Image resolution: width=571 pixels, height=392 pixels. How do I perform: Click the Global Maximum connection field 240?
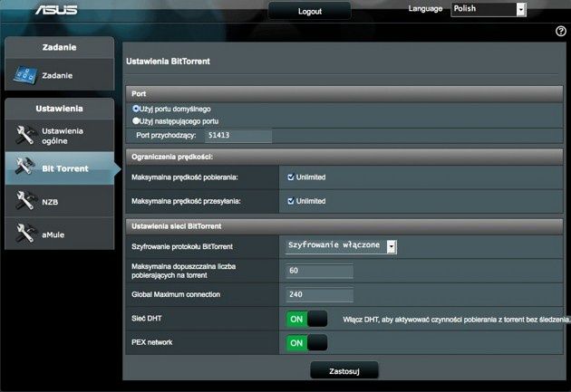coord(319,294)
